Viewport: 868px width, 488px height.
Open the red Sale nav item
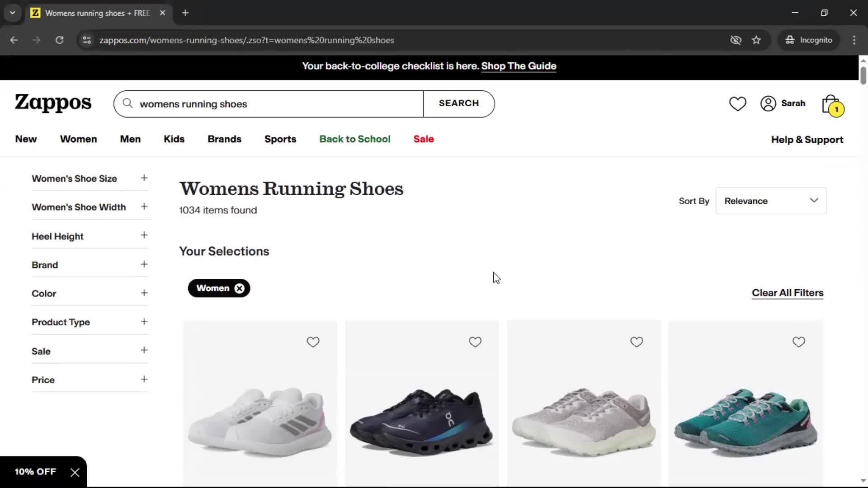click(424, 139)
